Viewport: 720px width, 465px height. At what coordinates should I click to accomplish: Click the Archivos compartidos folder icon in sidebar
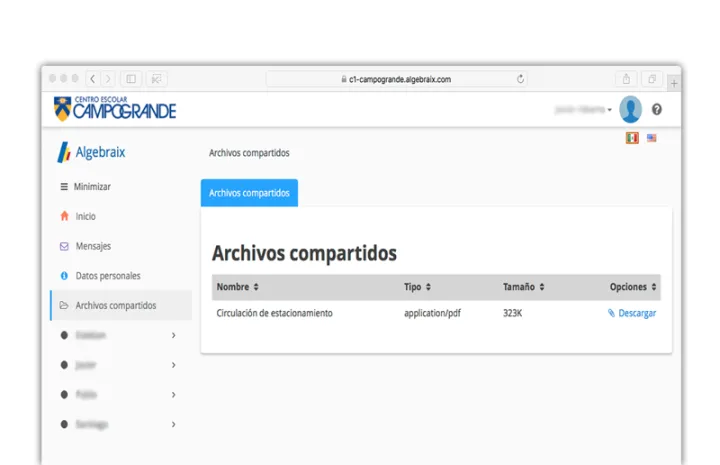(x=64, y=305)
